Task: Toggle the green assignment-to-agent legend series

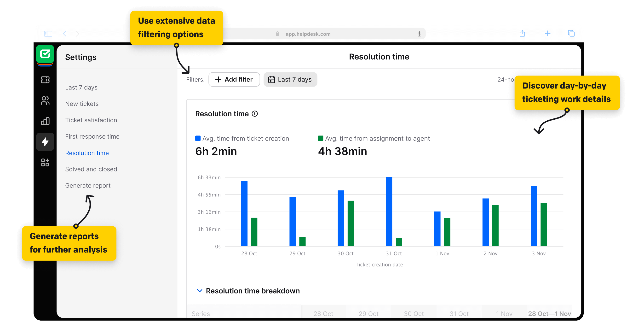Action: 374,138
